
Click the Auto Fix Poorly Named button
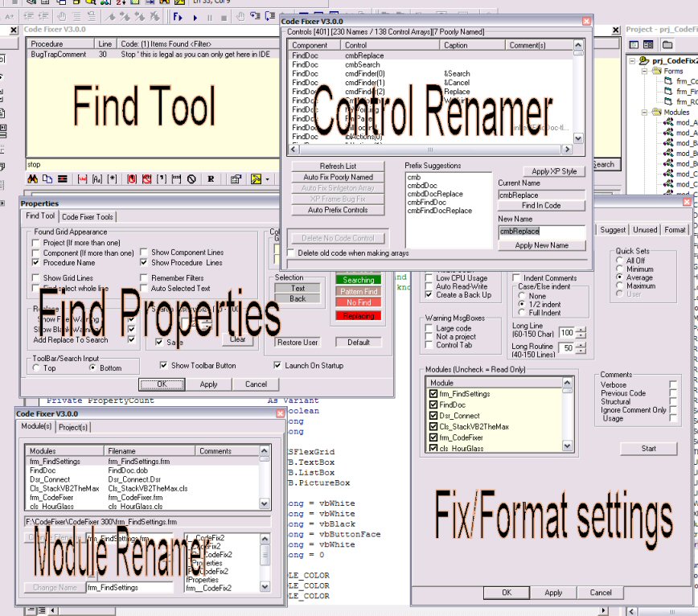(x=338, y=177)
